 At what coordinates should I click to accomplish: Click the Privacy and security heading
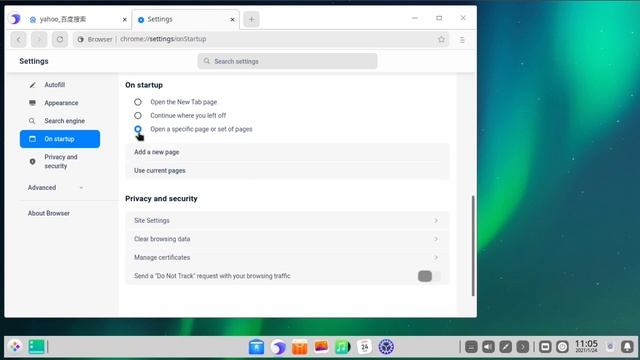[x=161, y=198]
